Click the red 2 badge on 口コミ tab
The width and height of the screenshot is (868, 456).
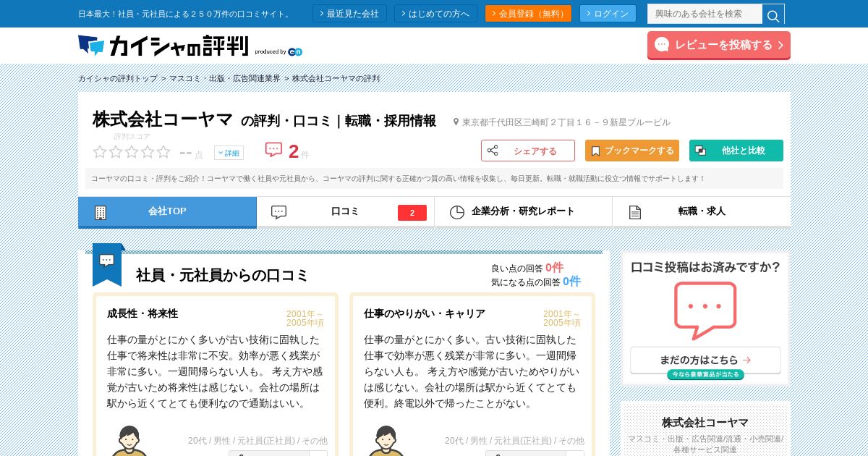pos(412,213)
